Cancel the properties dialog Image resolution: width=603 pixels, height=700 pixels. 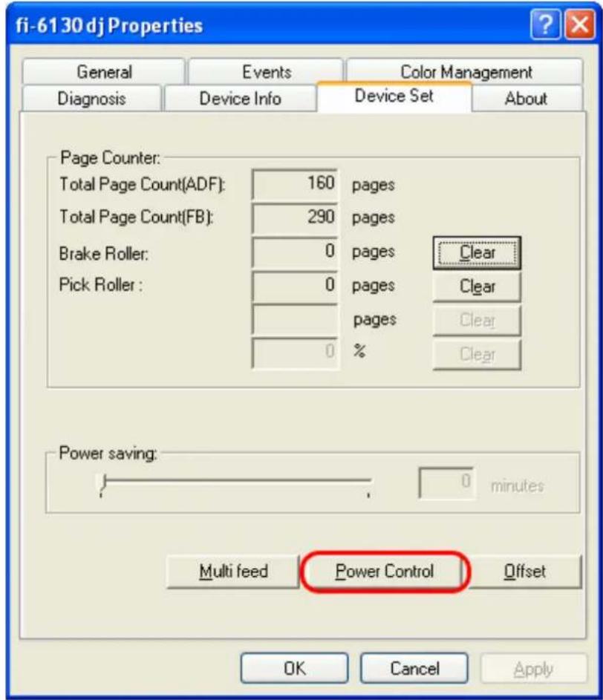coord(414,668)
